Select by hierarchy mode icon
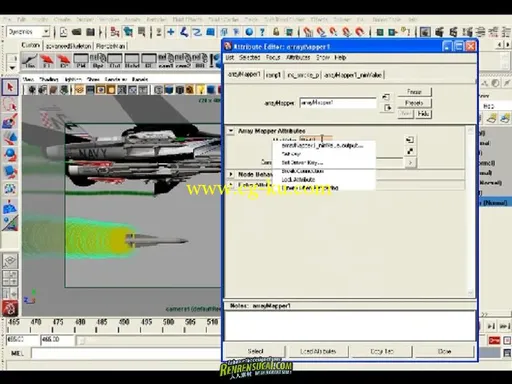 pos(115,32)
